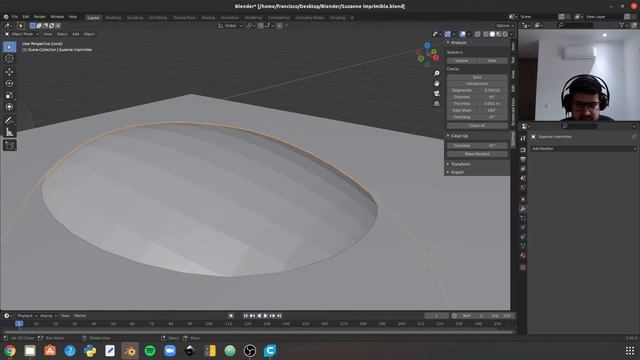Open the Playback dropdown in timeline
The image size is (640, 360).
click(x=27, y=316)
